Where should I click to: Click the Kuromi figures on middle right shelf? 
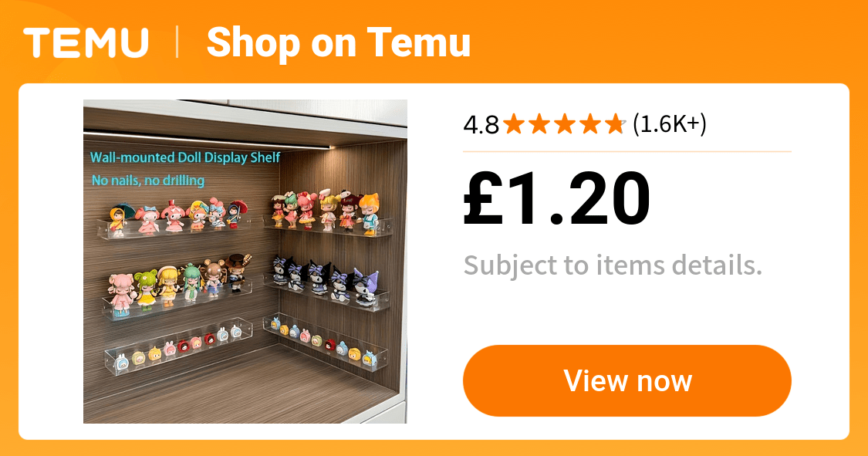[x=326, y=281]
